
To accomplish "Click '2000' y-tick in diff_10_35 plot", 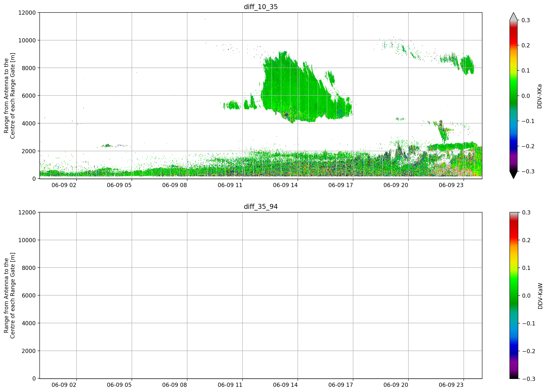I will point(29,151).
